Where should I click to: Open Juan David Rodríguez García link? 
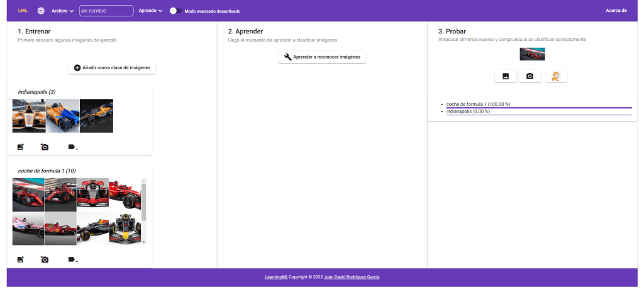[x=352, y=277]
